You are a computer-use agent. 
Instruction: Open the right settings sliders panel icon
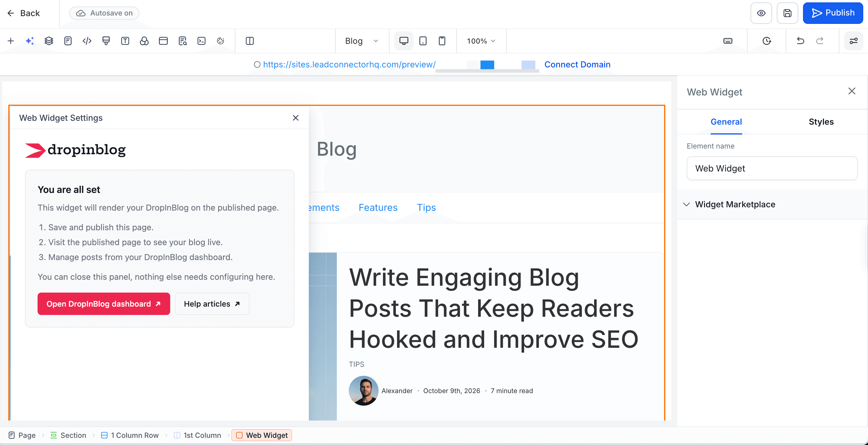(x=853, y=41)
